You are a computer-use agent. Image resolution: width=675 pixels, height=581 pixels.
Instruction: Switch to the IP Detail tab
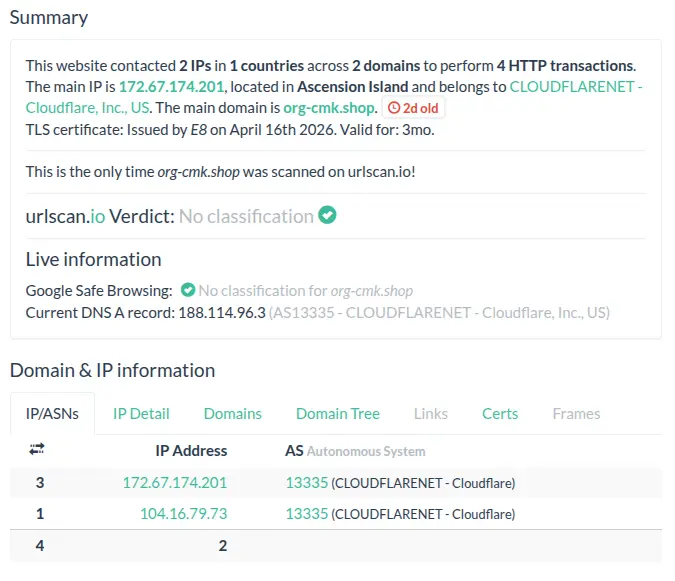tap(141, 413)
